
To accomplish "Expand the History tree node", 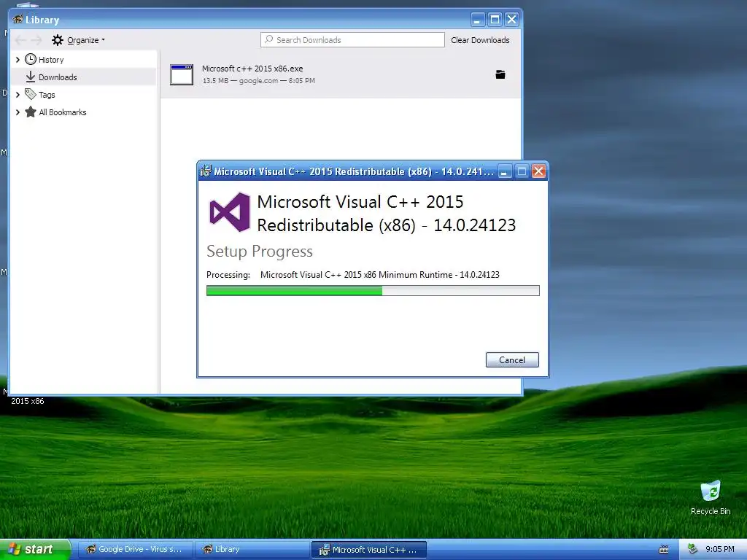I will (18, 60).
